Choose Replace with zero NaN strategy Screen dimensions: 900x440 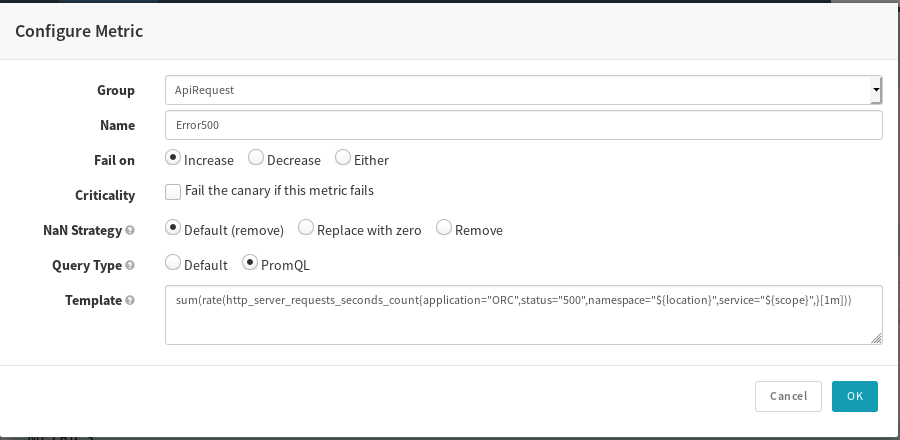tap(306, 229)
